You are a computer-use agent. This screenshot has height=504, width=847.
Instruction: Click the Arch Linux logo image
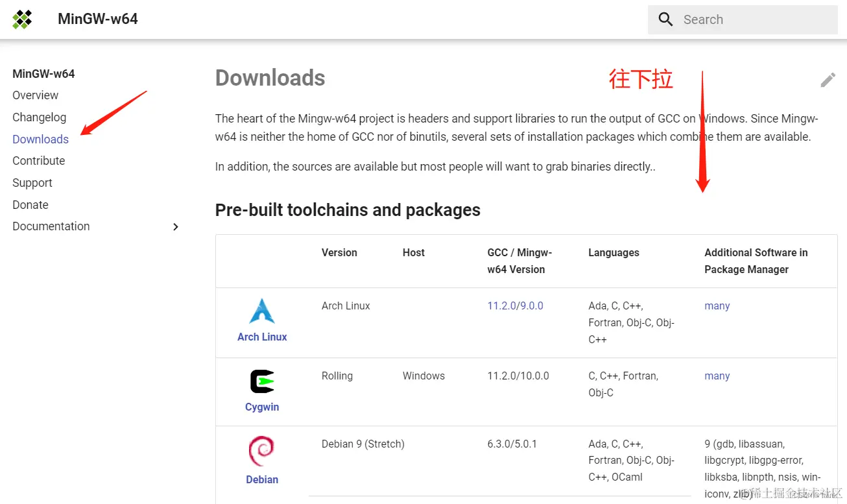tap(262, 311)
